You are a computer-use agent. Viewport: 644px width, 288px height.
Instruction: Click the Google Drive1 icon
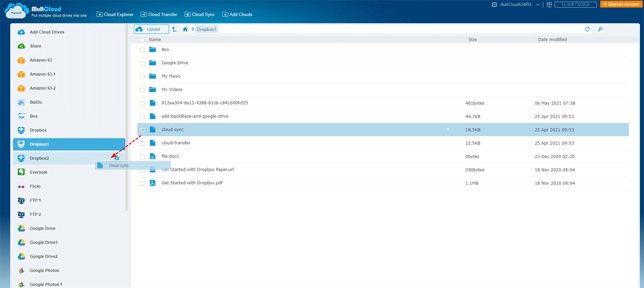pyautogui.click(x=21, y=242)
